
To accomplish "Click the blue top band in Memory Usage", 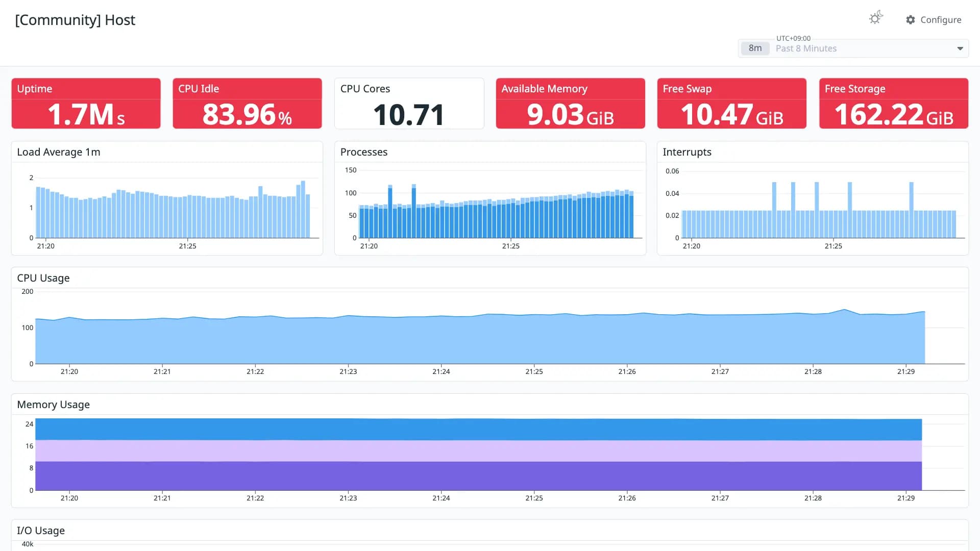I will (x=478, y=430).
